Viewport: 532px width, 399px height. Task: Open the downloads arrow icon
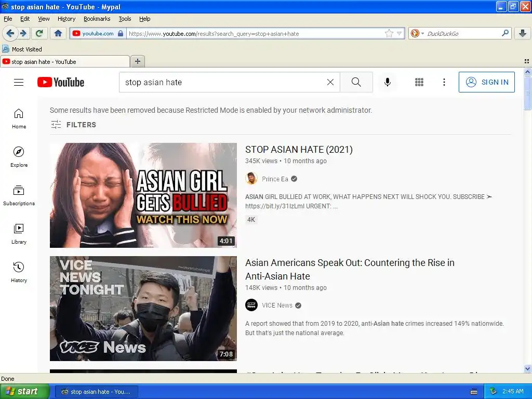(523, 33)
